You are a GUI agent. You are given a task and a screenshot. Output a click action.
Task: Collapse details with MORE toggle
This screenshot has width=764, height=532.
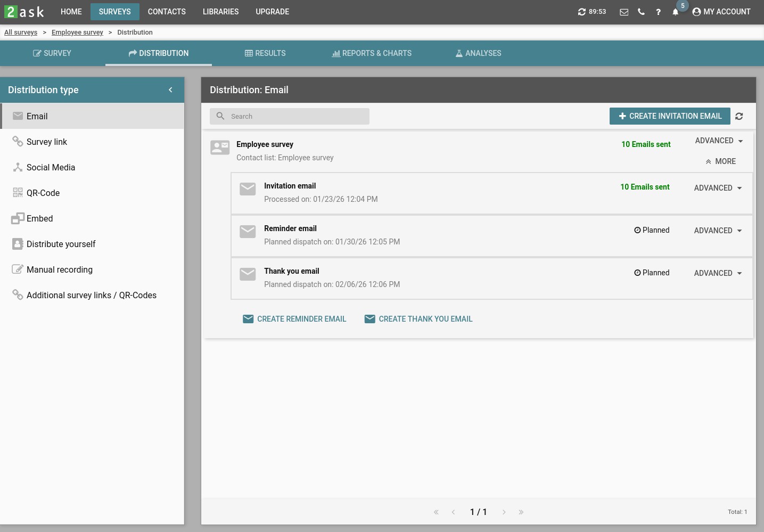pos(720,161)
